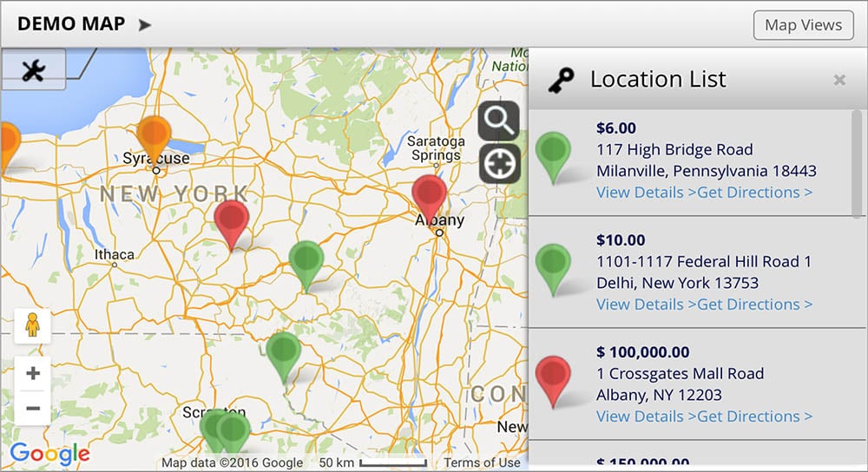The width and height of the screenshot is (868, 472).
Task: Click the Google logo on the map
Action: click(x=49, y=454)
